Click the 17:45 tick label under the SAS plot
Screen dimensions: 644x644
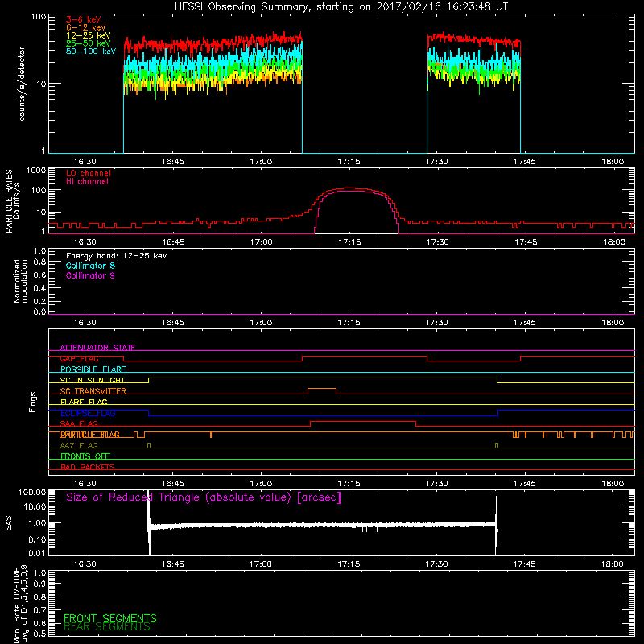[x=525, y=564]
